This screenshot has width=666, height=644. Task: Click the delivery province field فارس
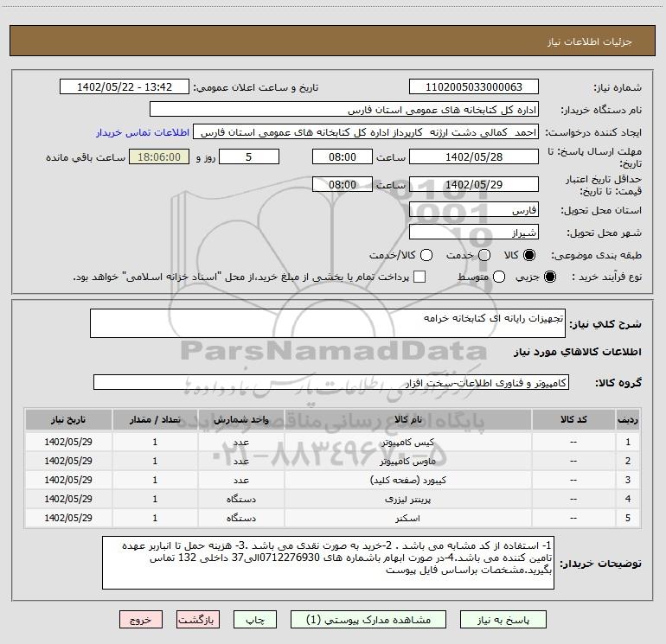474,209
